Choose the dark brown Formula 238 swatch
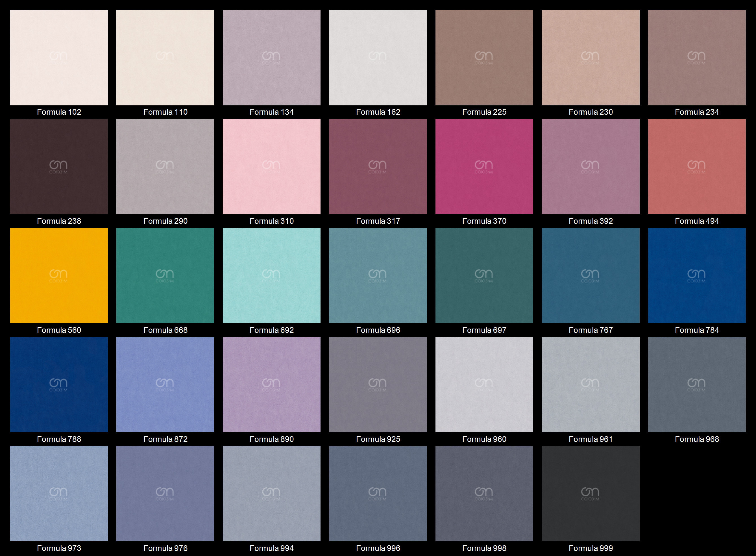Screen dimensions: 756x556 (x=59, y=167)
